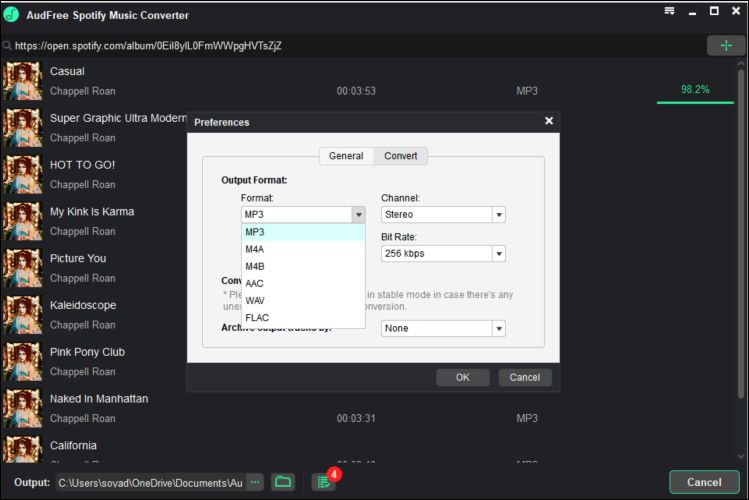This screenshot has height=500, width=749.
Task: Click the Casual duration 00:03:53
Action: coord(356,91)
